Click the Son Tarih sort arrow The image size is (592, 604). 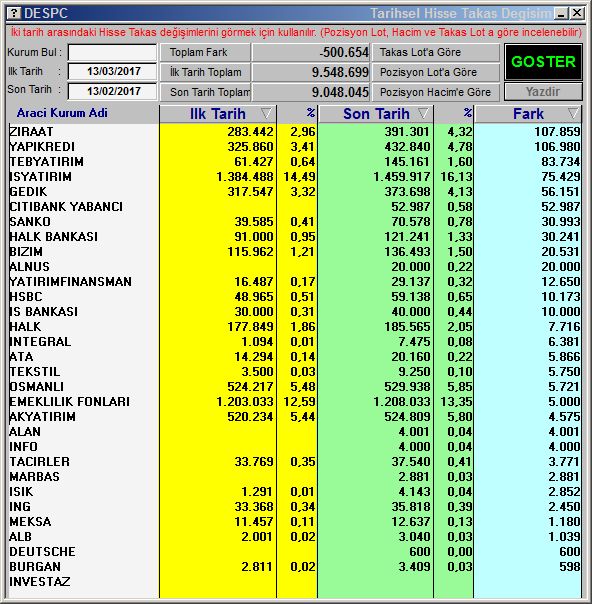click(x=423, y=114)
